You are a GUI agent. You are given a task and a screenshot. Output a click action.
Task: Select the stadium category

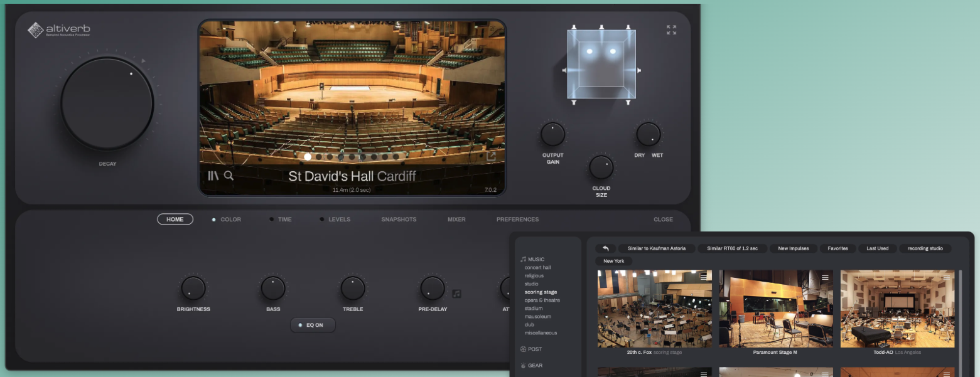533,309
